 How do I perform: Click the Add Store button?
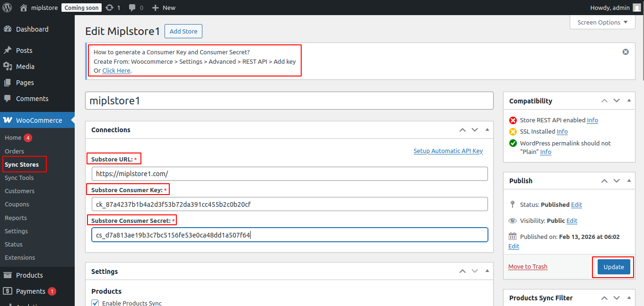(183, 31)
